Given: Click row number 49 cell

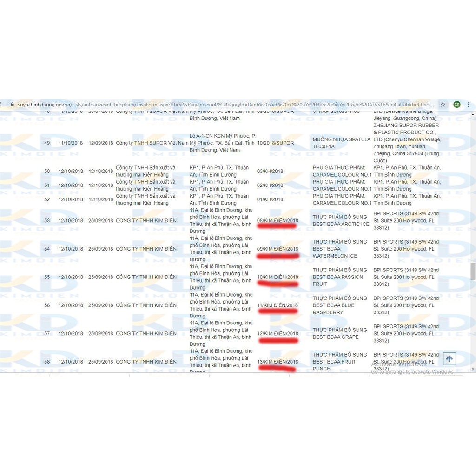Looking at the screenshot, I should [47, 143].
